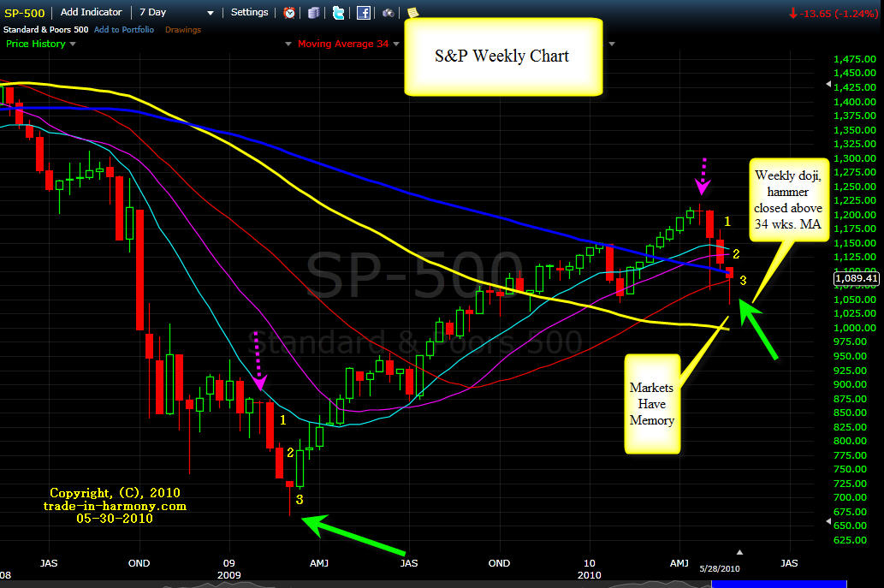Click the 5/28/2010 date label
The width and height of the screenshot is (884, 588).
[x=720, y=569]
